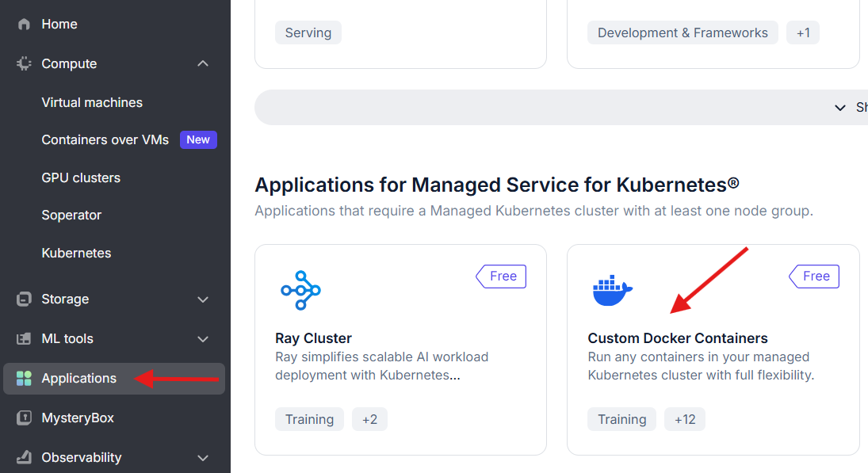Select the MysteryBox icon
Viewport: 868px width, 473px height.
coord(24,418)
